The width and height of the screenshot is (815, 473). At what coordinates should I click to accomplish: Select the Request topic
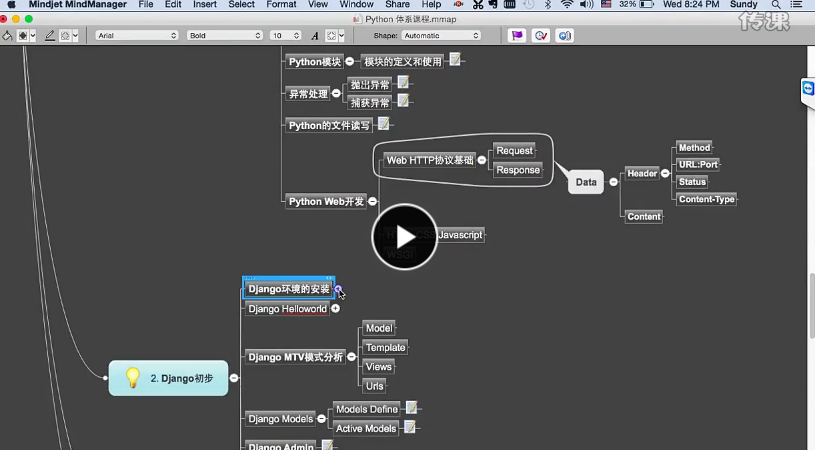pos(514,151)
